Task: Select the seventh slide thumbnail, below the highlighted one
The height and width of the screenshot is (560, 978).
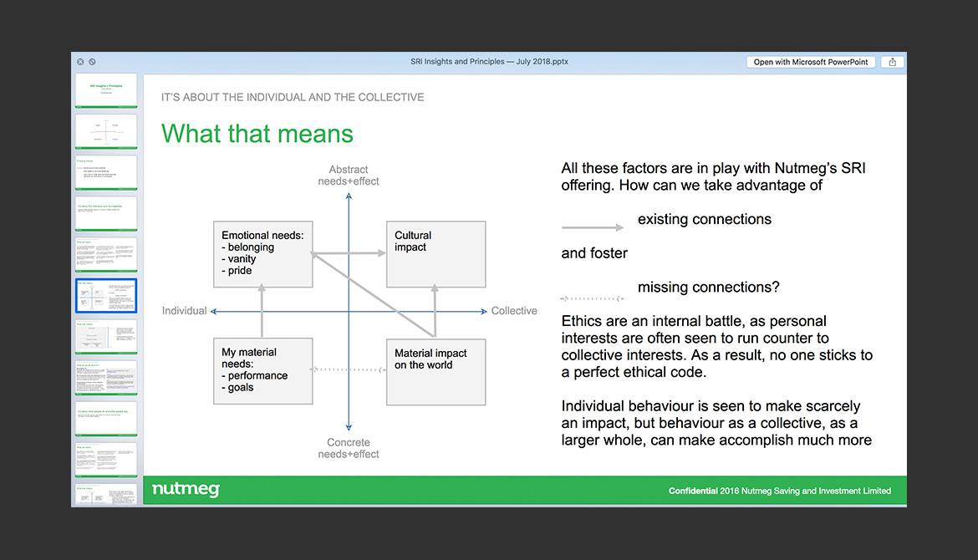Action: [106, 336]
